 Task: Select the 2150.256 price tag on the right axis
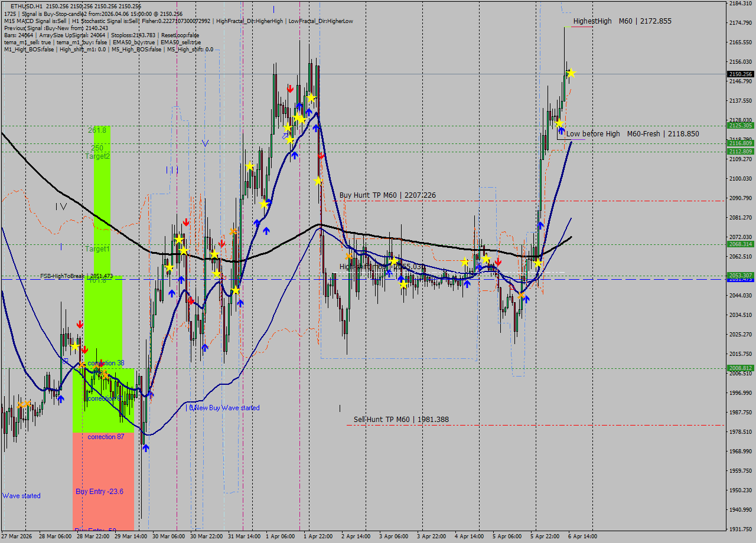point(739,74)
